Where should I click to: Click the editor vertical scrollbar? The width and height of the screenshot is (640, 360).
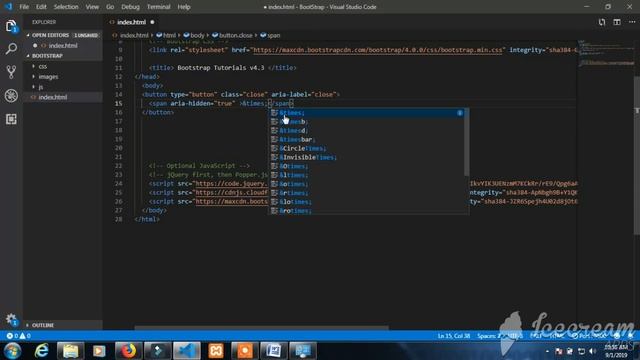637,155
